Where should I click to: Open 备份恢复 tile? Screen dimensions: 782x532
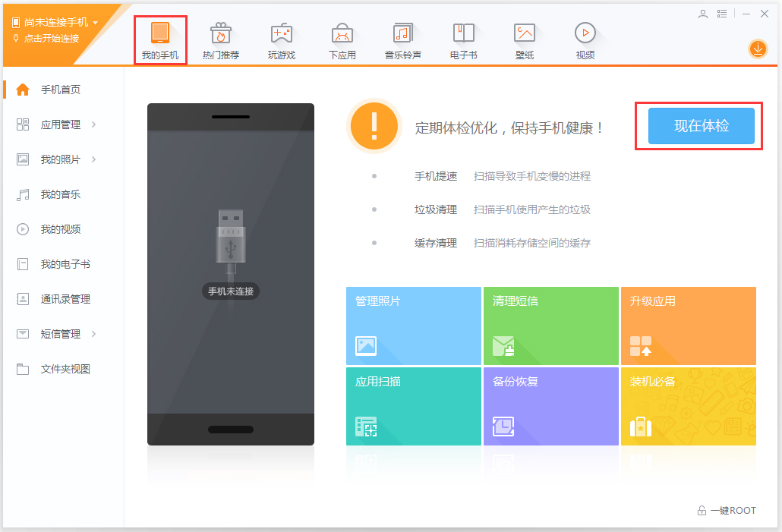point(551,406)
